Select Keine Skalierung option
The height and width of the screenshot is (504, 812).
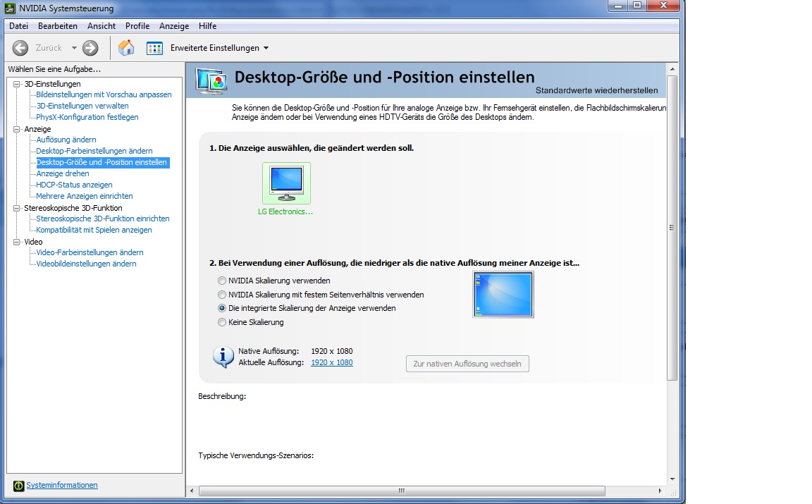(x=221, y=322)
